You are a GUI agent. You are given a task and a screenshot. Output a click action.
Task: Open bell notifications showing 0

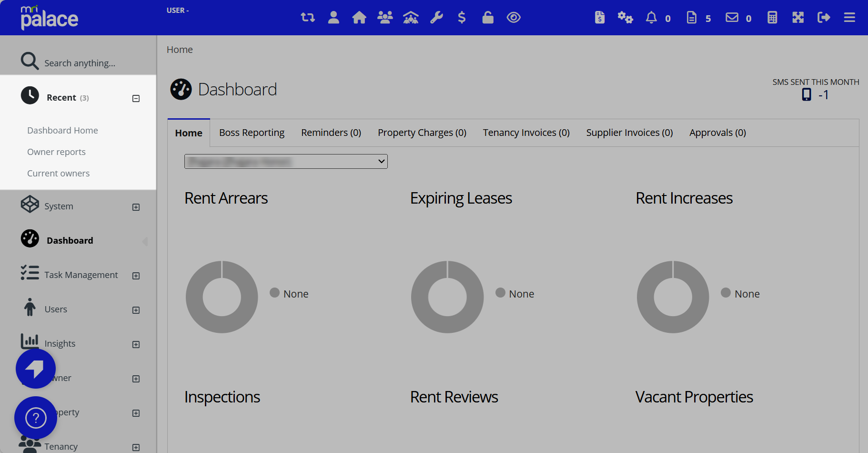point(658,18)
